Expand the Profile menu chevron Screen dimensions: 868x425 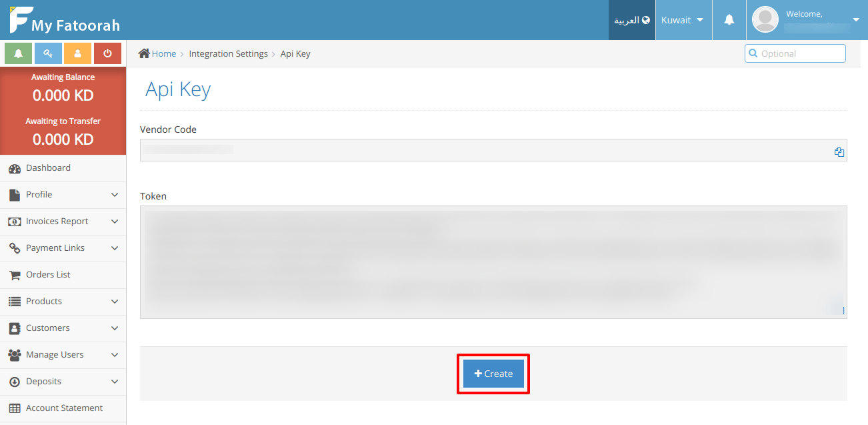point(115,195)
